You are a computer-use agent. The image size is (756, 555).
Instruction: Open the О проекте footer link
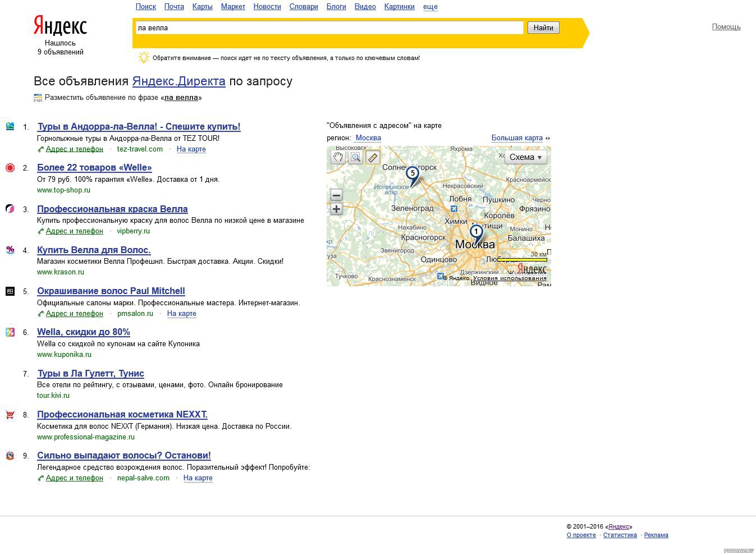(x=581, y=535)
